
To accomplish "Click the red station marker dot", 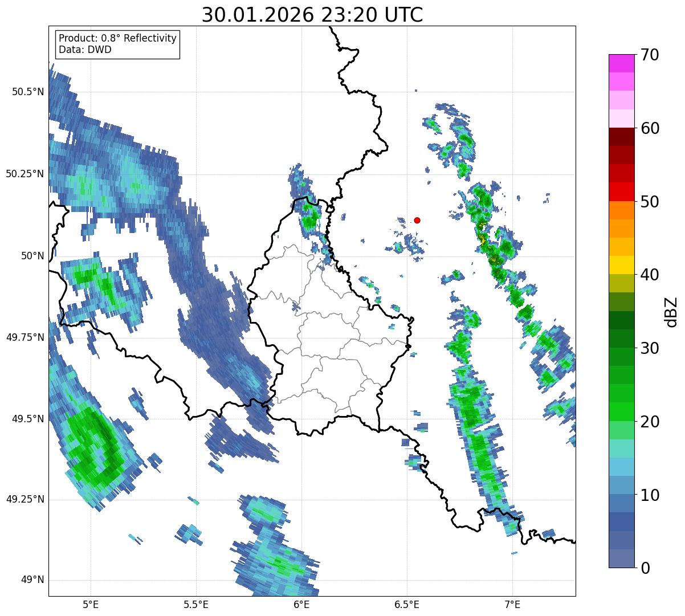I will [417, 220].
